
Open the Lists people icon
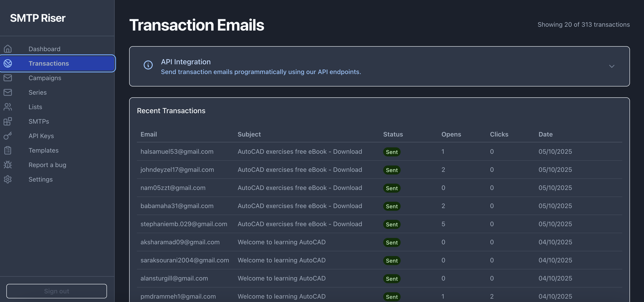pos(8,107)
